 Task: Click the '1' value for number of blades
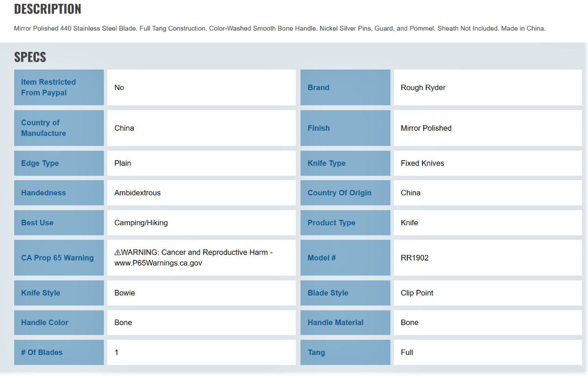(117, 353)
